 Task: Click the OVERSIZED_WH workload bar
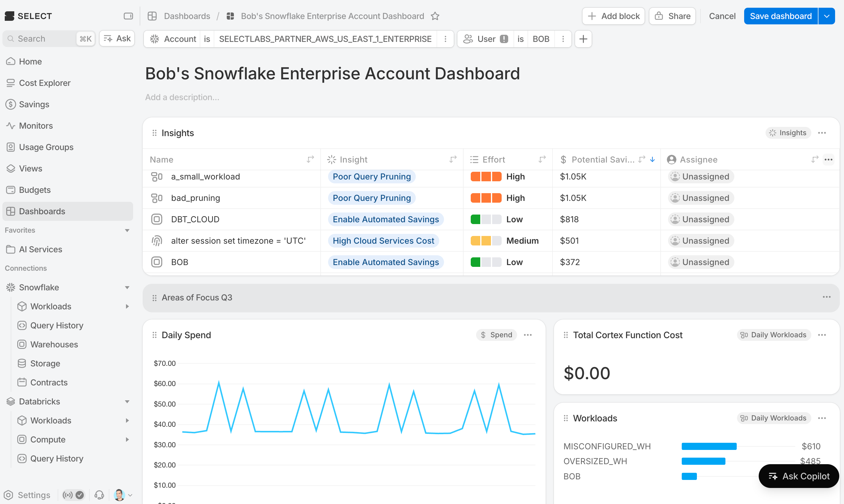coord(703,461)
